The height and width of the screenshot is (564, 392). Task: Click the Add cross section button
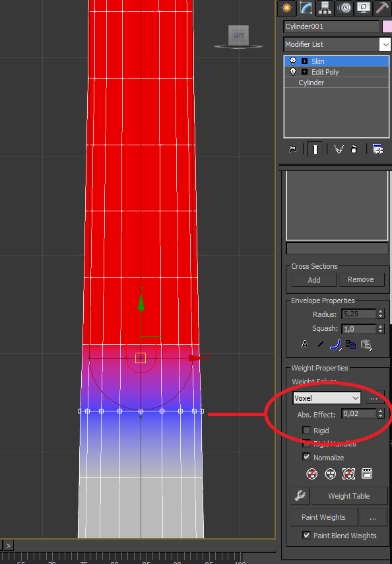[314, 280]
